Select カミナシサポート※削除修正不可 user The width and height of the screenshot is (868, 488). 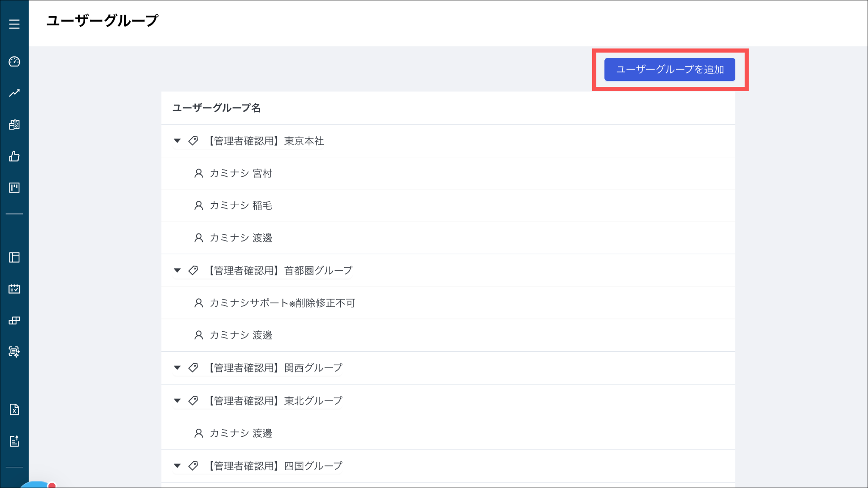282,303
